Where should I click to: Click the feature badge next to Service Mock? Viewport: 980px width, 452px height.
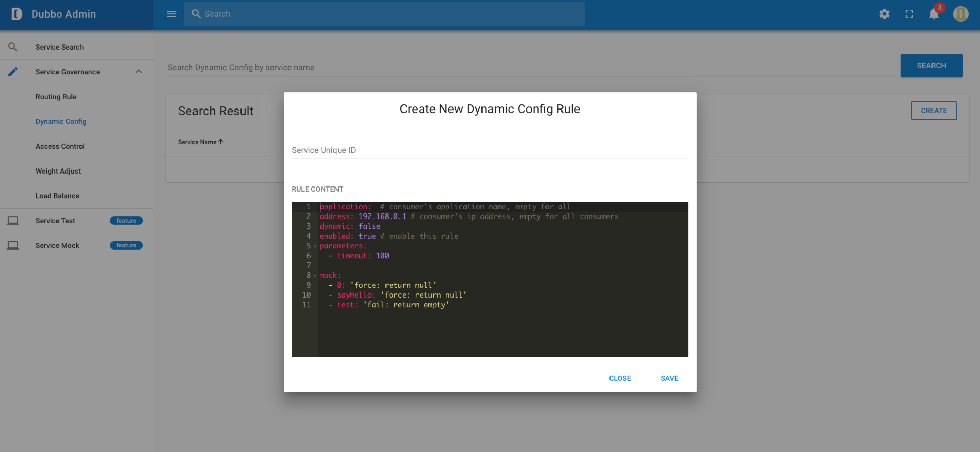coord(126,245)
